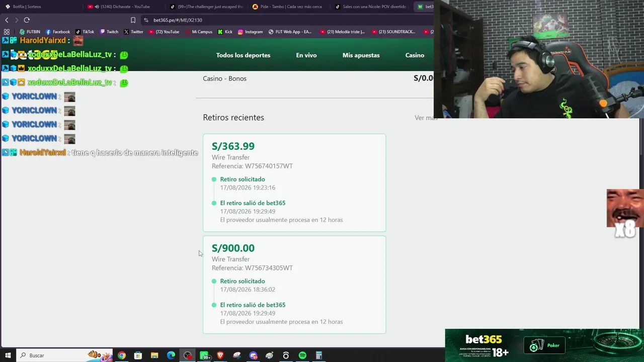Open the FUT Web App bookmark
644x362 pixels.
click(x=290, y=32)
